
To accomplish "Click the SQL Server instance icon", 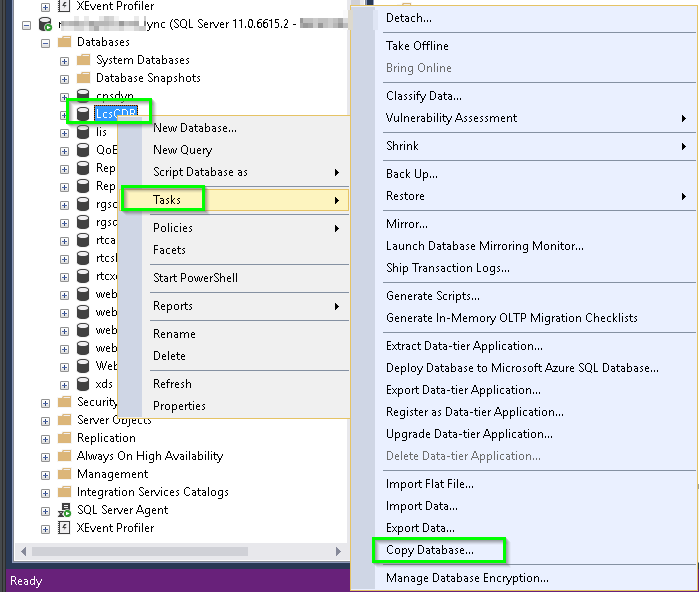I will 45,24.
